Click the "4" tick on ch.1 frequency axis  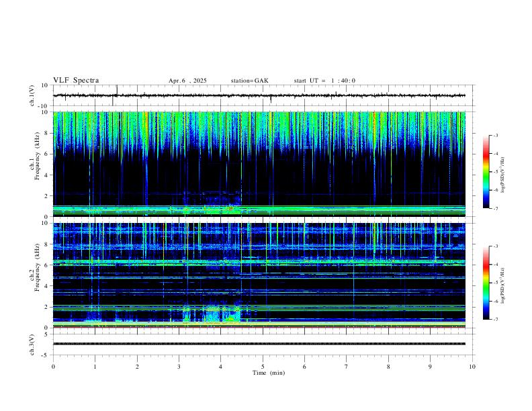47,175
